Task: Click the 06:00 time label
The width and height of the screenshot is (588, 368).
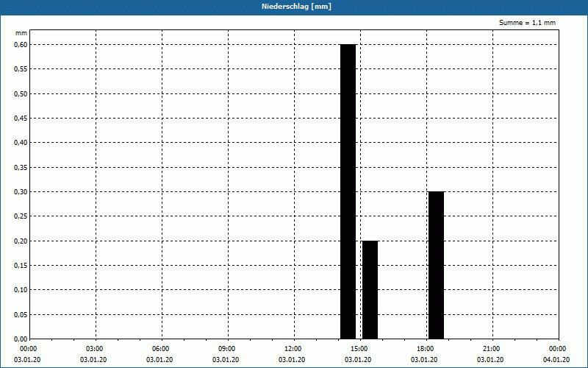Action: click(162, 349)
